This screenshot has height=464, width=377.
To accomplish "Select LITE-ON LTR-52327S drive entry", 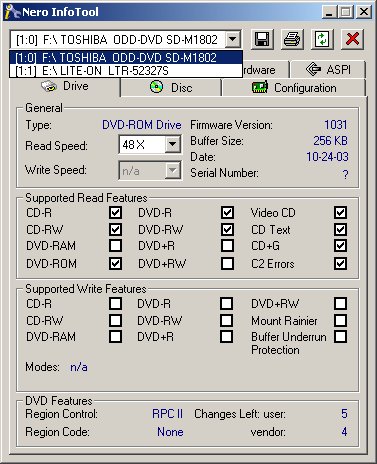I will 126,71.
